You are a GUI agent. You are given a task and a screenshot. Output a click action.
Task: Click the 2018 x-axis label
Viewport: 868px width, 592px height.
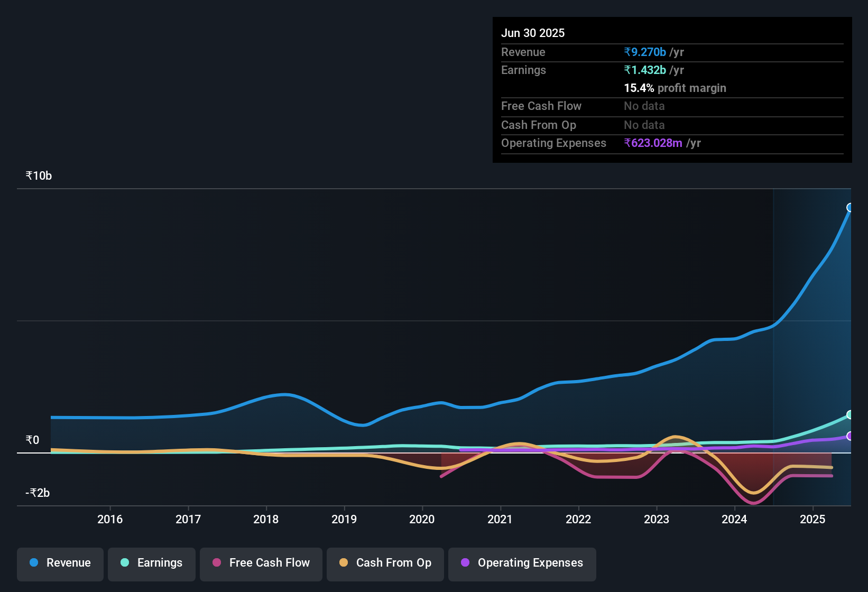coord(266,519)
